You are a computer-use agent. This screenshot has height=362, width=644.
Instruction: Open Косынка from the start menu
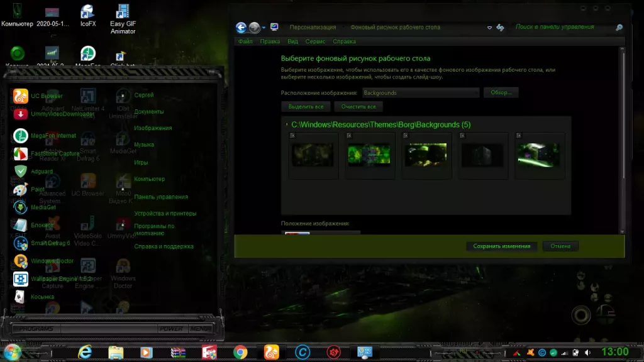click(33, 297)
